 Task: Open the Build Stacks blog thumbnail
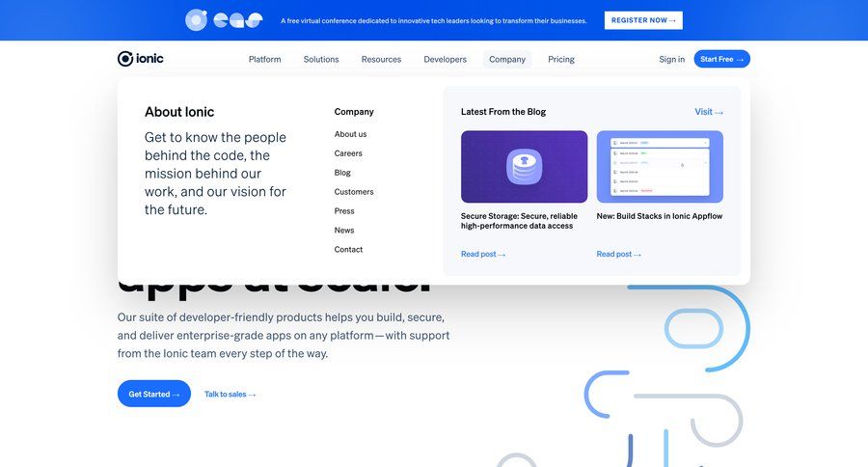pos(660,167)
